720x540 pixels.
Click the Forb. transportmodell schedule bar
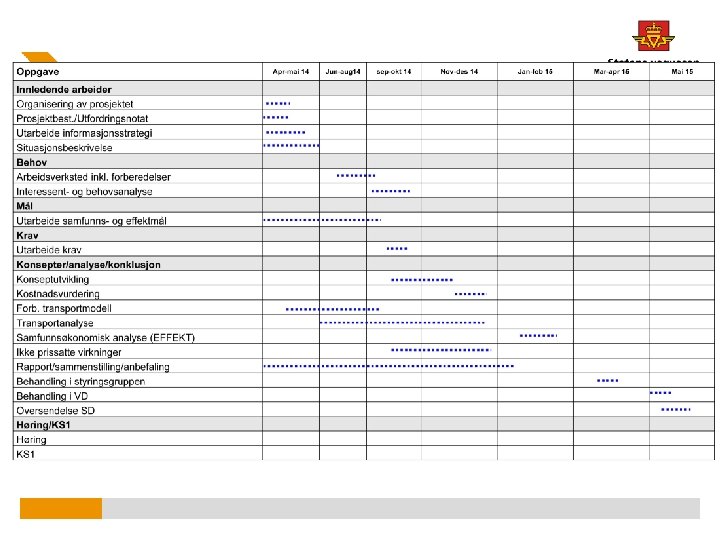[x=332, y=309]
